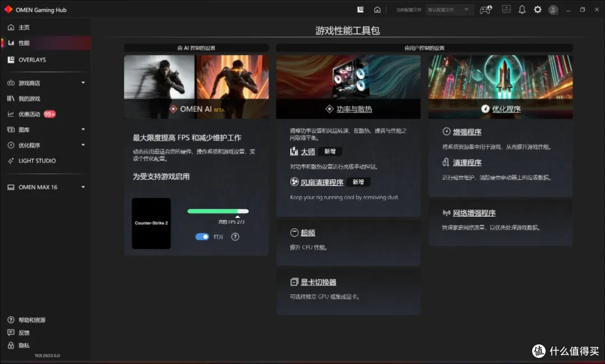Screen dimensions: 605x364
Task: Click the 大师 tuning icon
Action: 294,151
